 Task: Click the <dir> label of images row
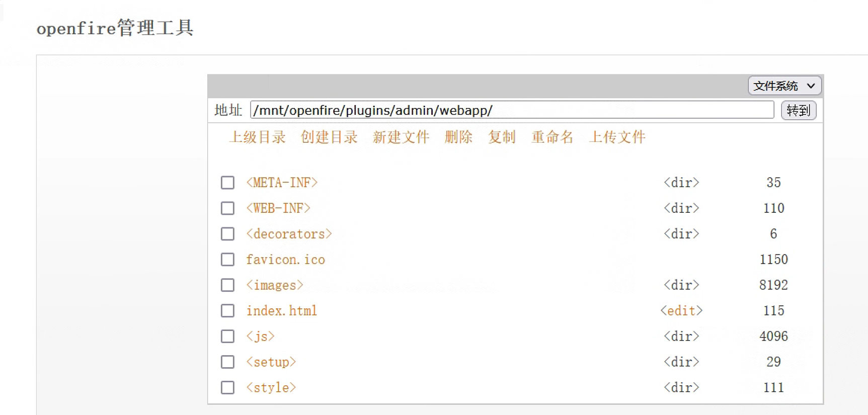681,285
